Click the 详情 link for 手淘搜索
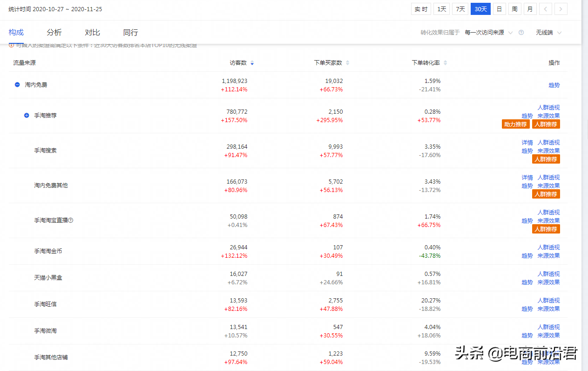 (527, 142)
